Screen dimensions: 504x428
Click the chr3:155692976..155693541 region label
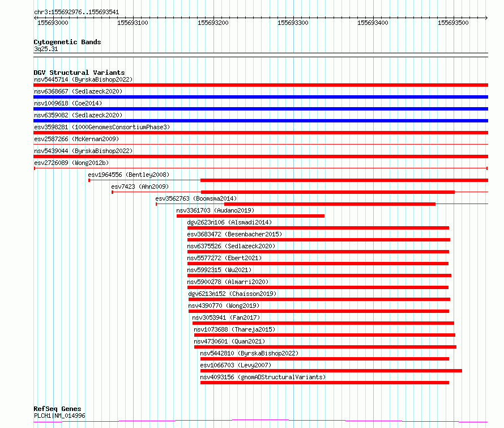tap(76, 12)
